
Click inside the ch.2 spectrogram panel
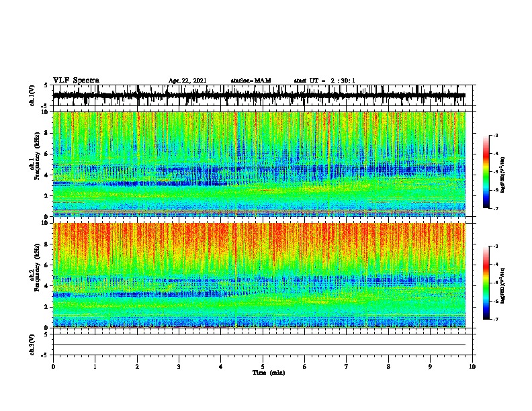259,275
